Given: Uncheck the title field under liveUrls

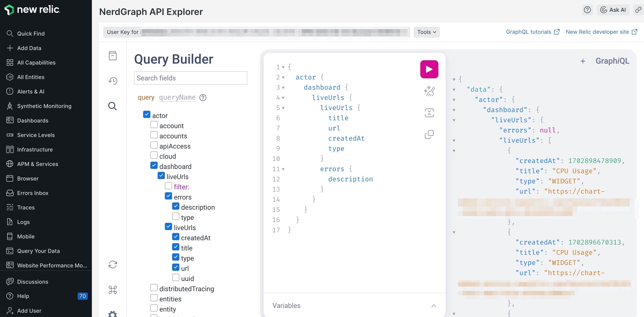Looking at the screenshot, I should pos(175,247).
